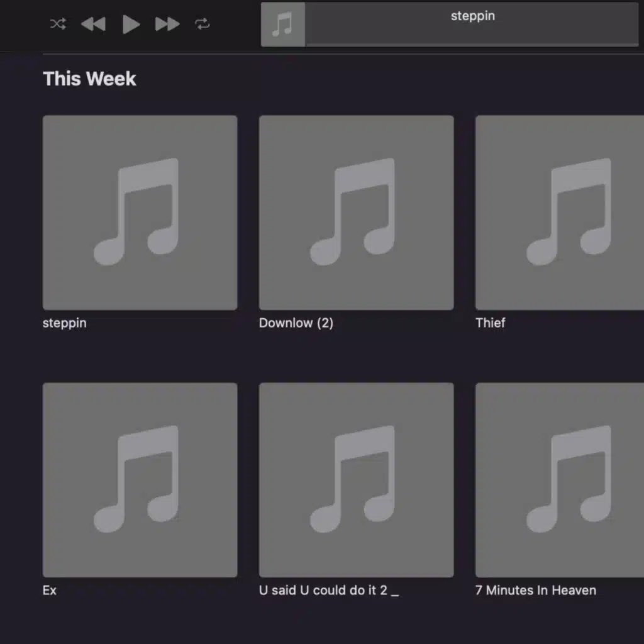This screenshot has width=644, height=644.
Task: Click the steppin title below artwork
Action: coord(65,323)
